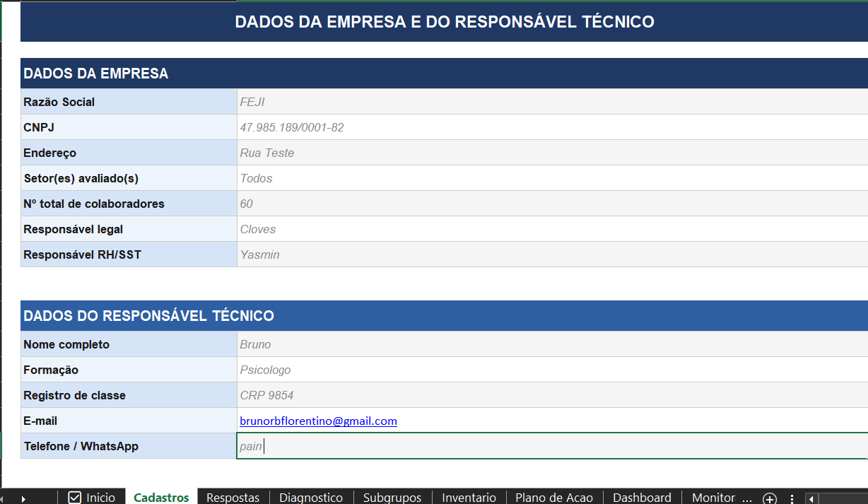868x504 pixels.
Task: Click the Telefone / WhatsApp input cell
Action: click(x=424, y=446)
